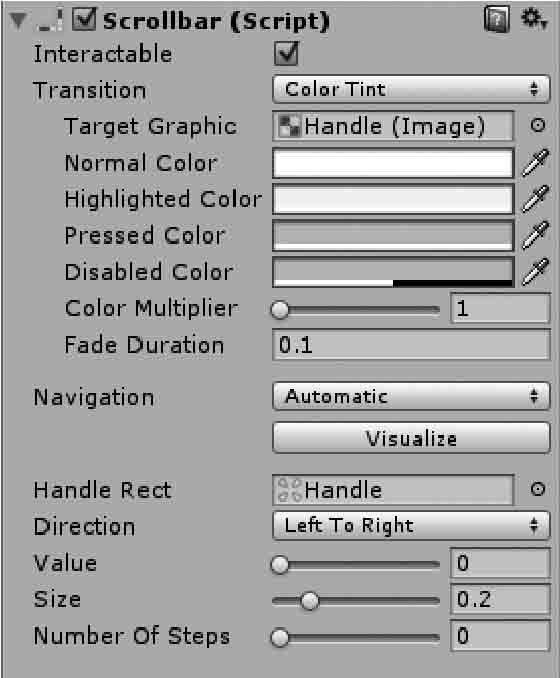
Task: Click the Size slider handle
Action: coord(309,601)
